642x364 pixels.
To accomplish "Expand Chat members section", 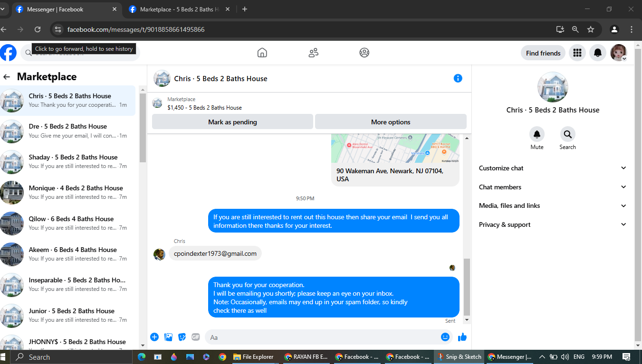I will tap(553, 187).
